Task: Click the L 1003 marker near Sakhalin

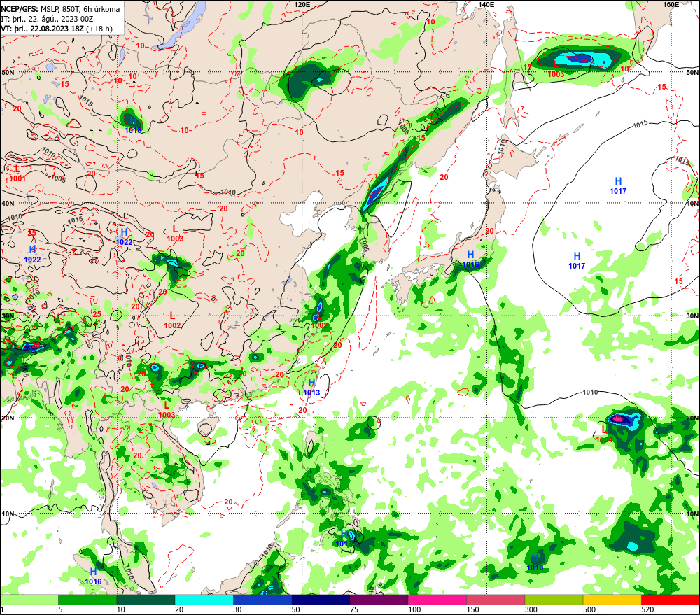Action: (556, 70)
